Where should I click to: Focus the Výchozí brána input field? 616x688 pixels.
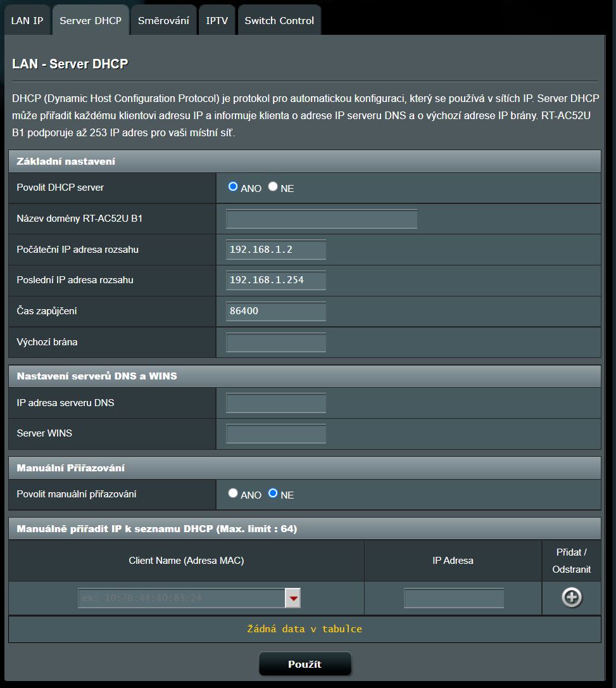click(x=276, y=342)
